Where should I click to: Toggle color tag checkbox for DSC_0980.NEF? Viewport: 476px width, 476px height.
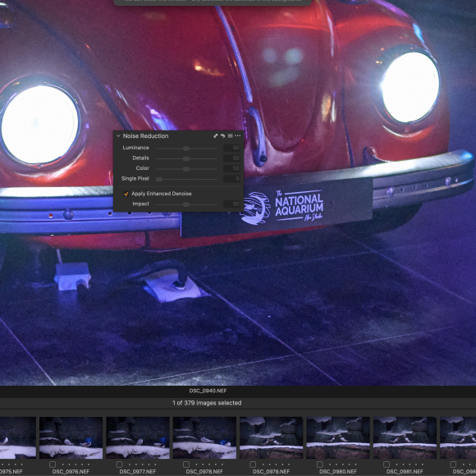(x=320, y=465)
